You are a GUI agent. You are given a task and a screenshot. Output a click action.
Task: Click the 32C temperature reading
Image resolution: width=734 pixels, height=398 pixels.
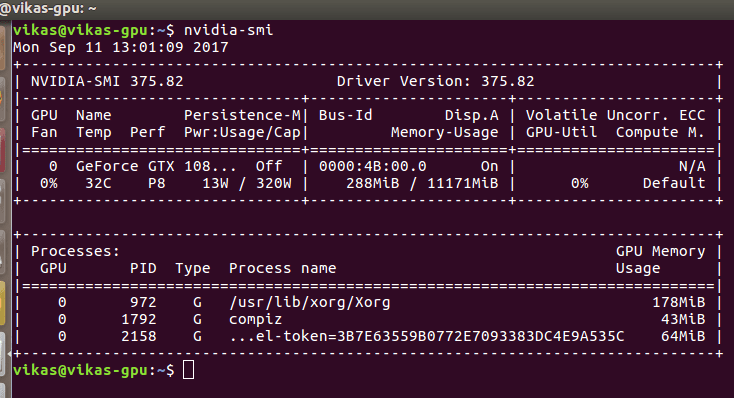pyautogui.click(x=98, y=183)
